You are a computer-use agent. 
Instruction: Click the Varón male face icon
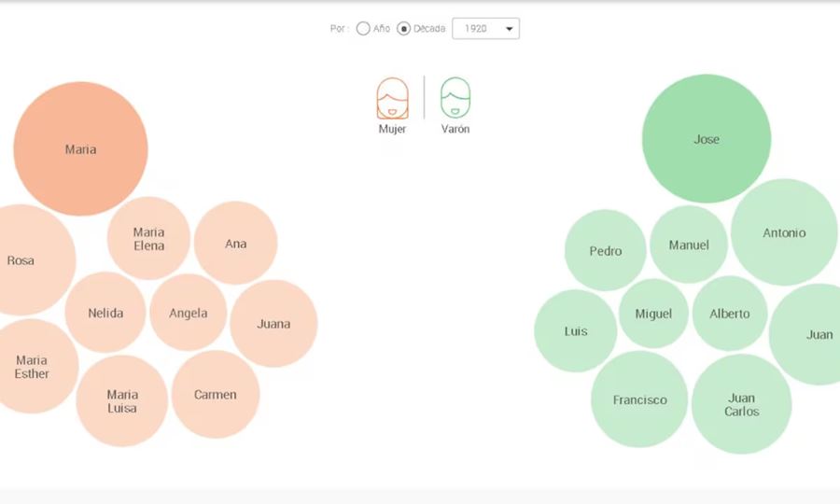pyautogui.click(x=455, y=98)
